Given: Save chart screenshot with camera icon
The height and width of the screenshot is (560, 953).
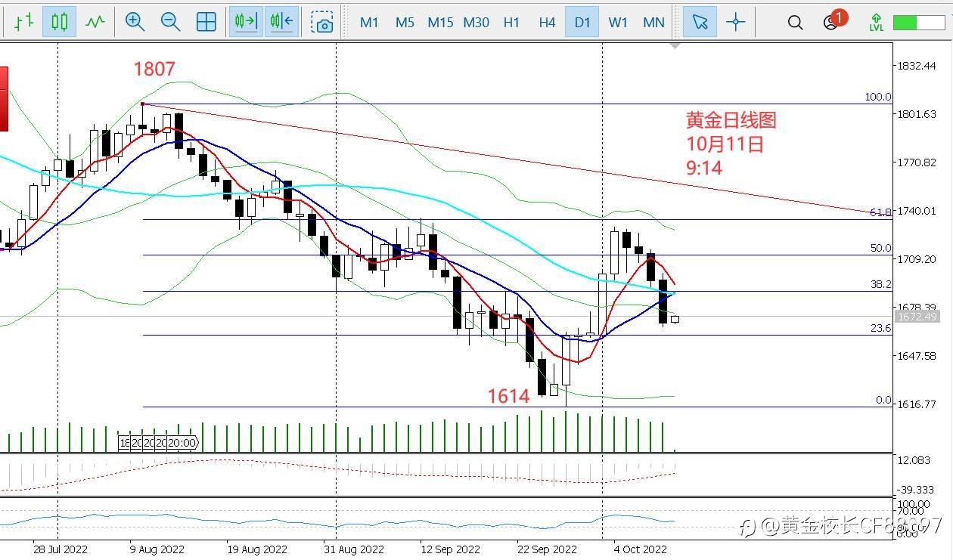Looking at the screenshot, I should click(x=323, y=22).
